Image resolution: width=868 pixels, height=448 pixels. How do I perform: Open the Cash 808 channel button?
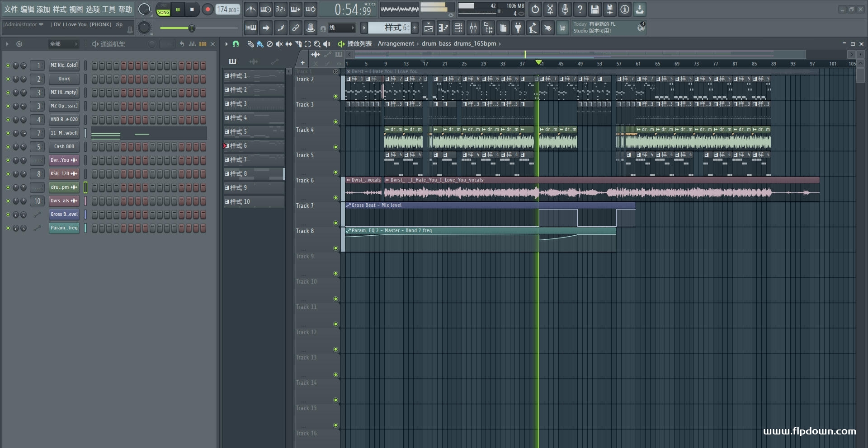(64, 146)
